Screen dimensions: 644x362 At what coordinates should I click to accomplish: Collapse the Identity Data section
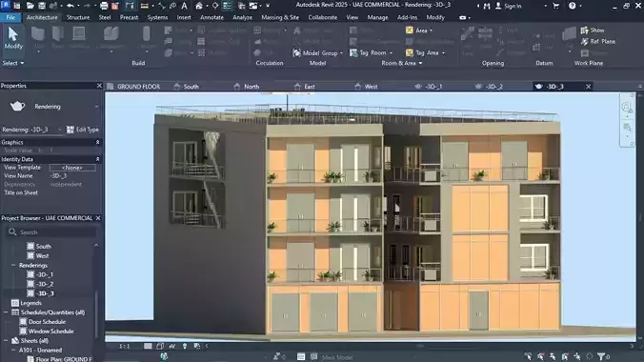coord(98,159)
